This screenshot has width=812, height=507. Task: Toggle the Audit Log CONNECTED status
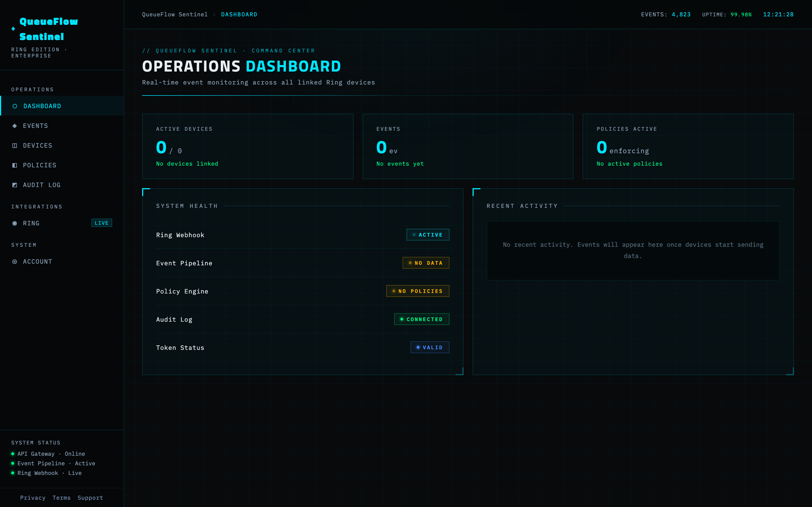(422, 319)
